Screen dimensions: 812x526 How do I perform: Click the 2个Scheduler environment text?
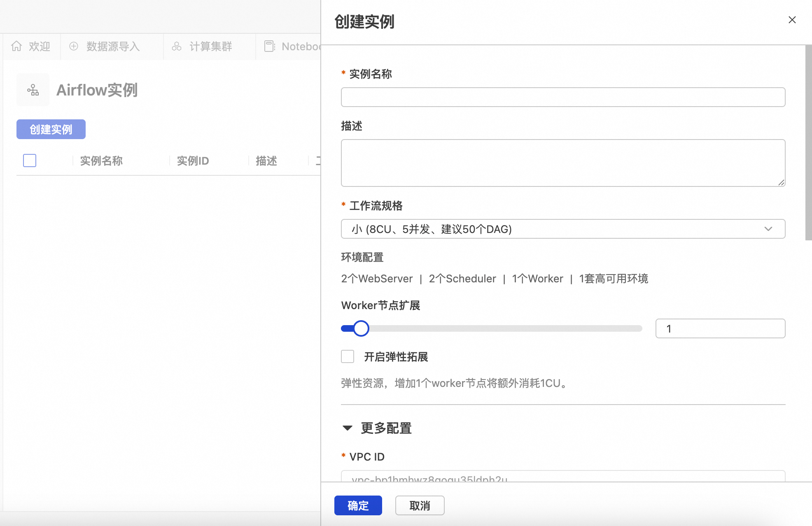click(x=462, y=279)
